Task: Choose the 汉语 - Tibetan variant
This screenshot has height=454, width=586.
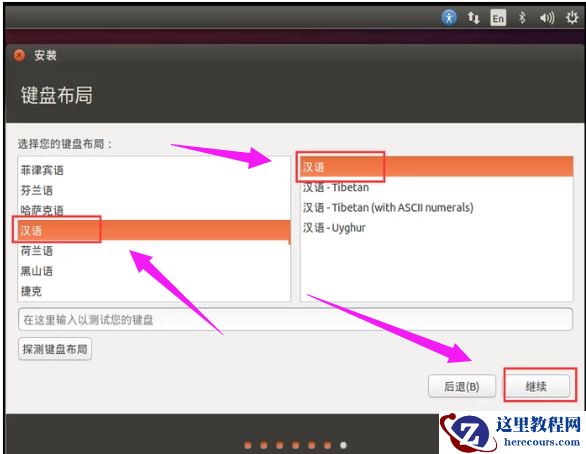Action: tap(437, 187)
